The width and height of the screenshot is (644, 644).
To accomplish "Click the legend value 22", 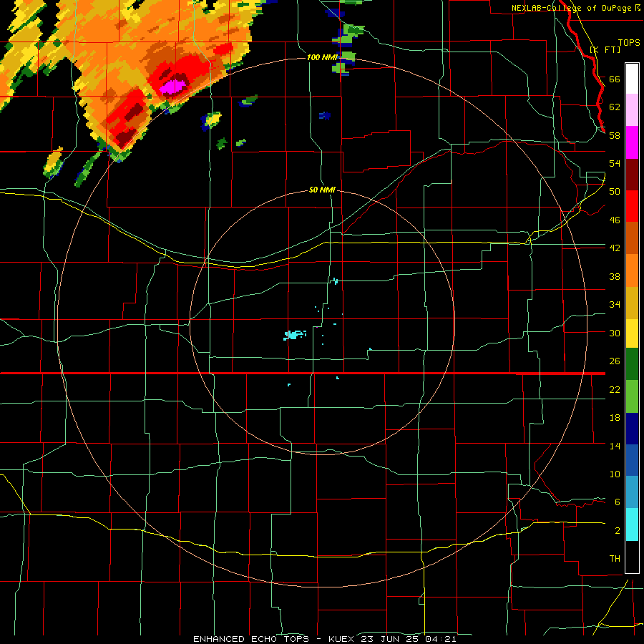I will (615, 389).
